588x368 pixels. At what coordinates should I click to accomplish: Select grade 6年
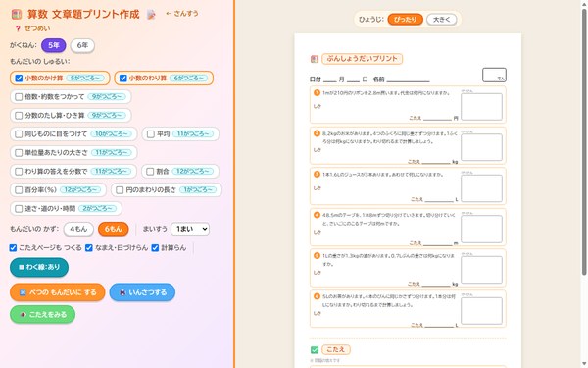82,45
